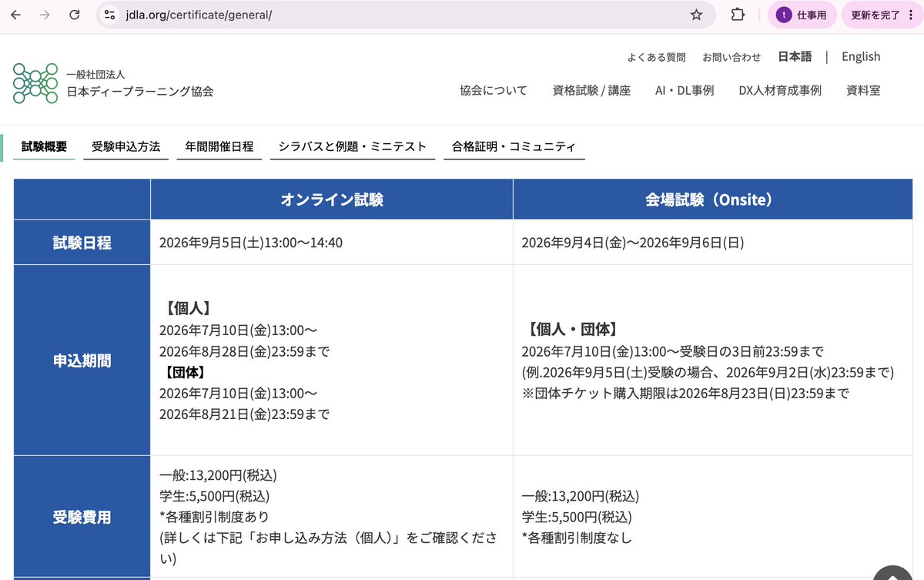Image resolution: width=924 pixels, height=580 pixels.
Task: Click the 学生:5,500円(税込) in online column
Action: (x=214, y=496)
